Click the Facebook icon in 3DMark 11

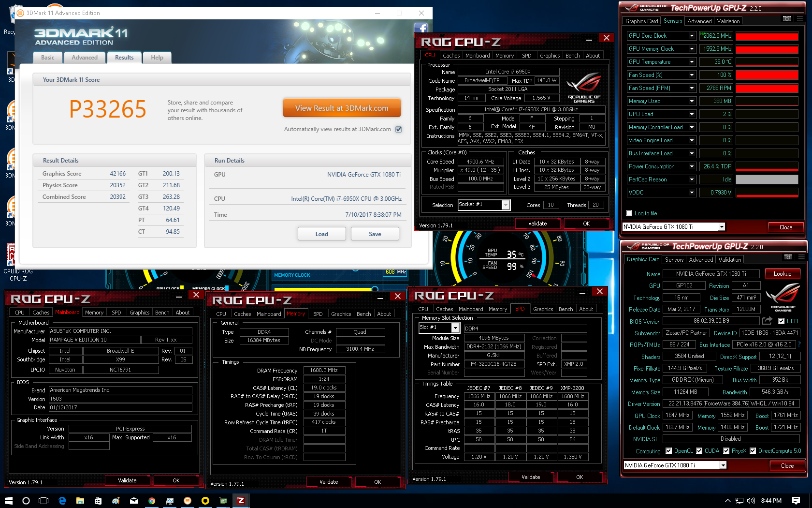click(420, 28)
